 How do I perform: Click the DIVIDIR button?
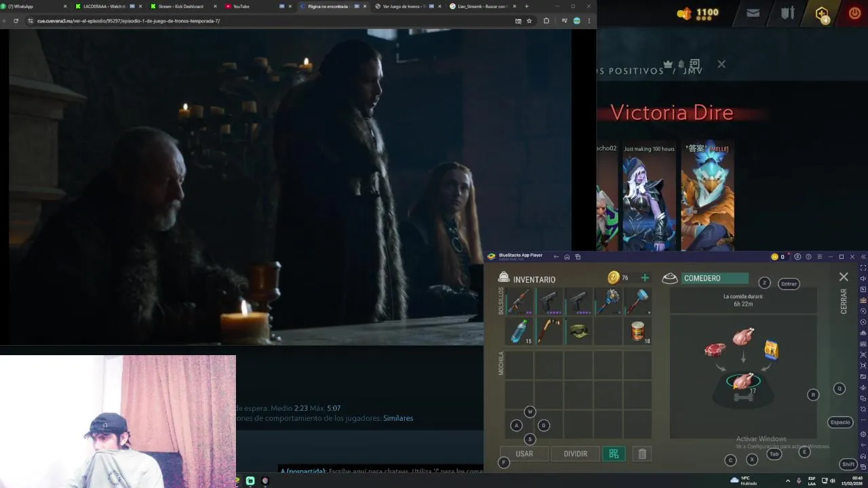click(575, 454)
